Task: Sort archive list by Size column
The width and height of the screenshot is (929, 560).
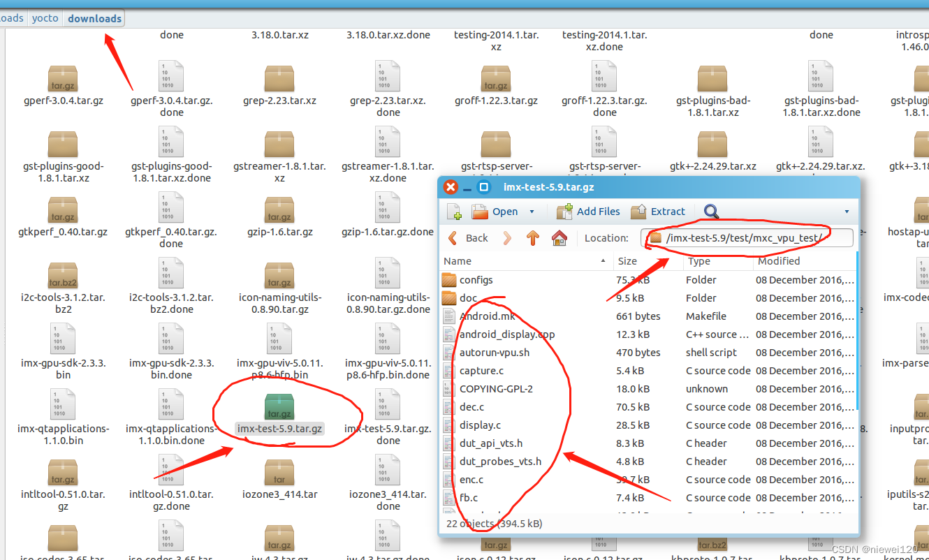Action: click(x=647, y=261)
